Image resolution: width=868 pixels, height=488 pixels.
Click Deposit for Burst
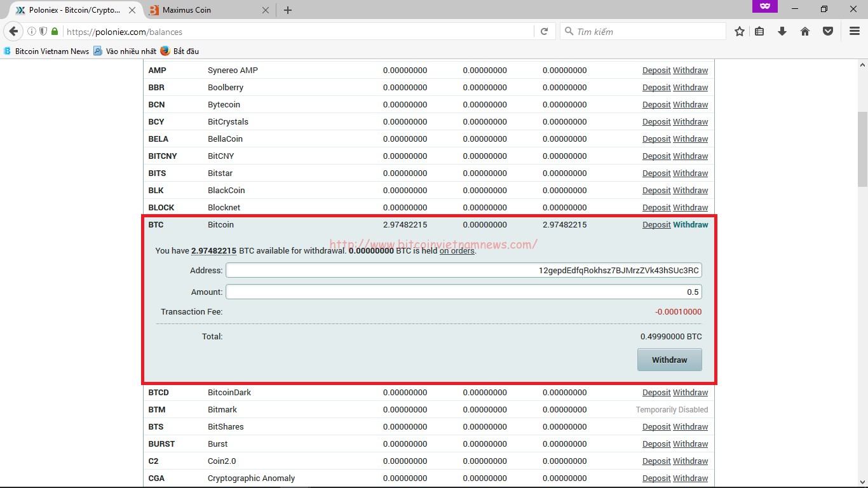point(656,444)
